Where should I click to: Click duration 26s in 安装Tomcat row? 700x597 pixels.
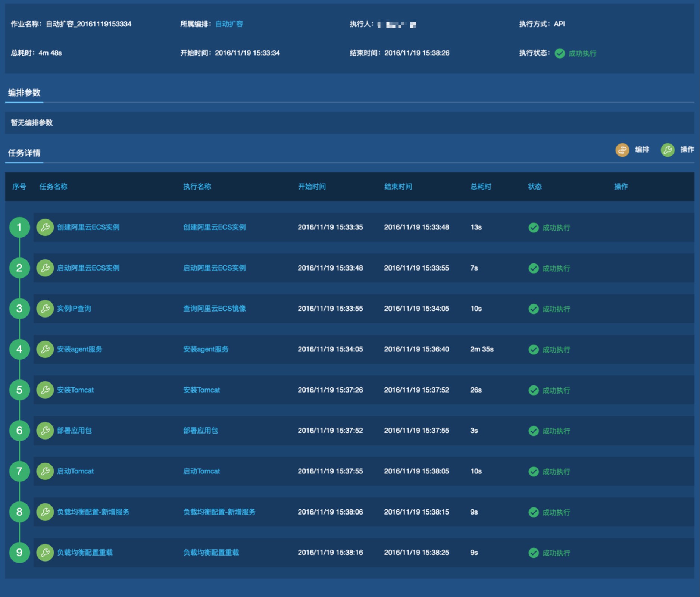(476, 390)
